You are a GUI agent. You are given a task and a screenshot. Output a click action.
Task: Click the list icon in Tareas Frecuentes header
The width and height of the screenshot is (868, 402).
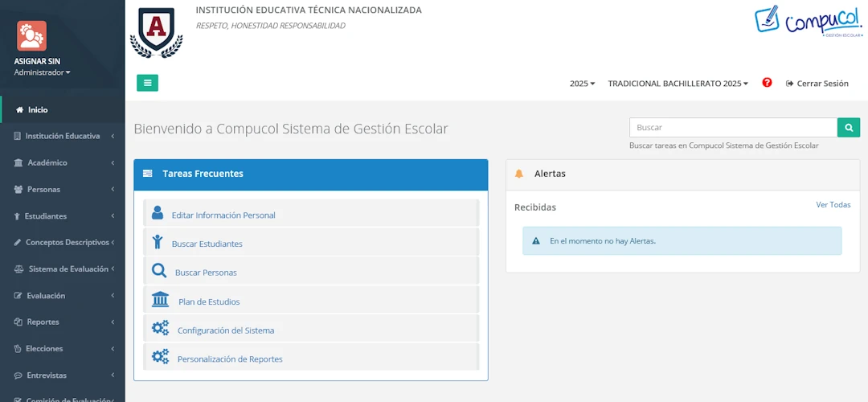[x=147, y=174]
